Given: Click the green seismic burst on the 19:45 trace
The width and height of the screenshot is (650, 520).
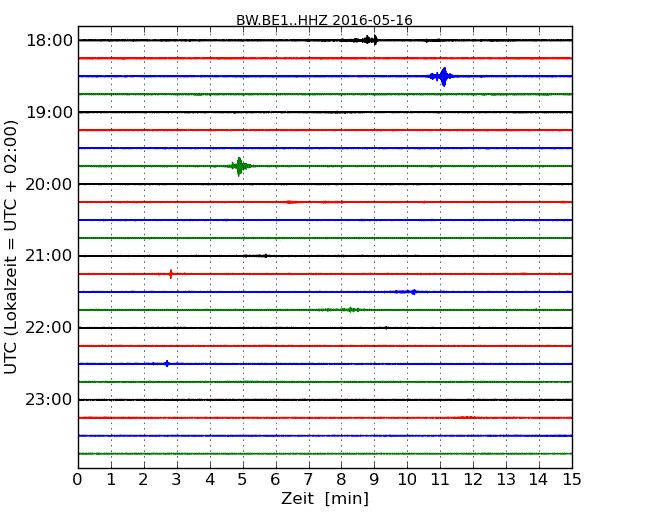Looking at the screenshot, I should (x=240, y=166).
